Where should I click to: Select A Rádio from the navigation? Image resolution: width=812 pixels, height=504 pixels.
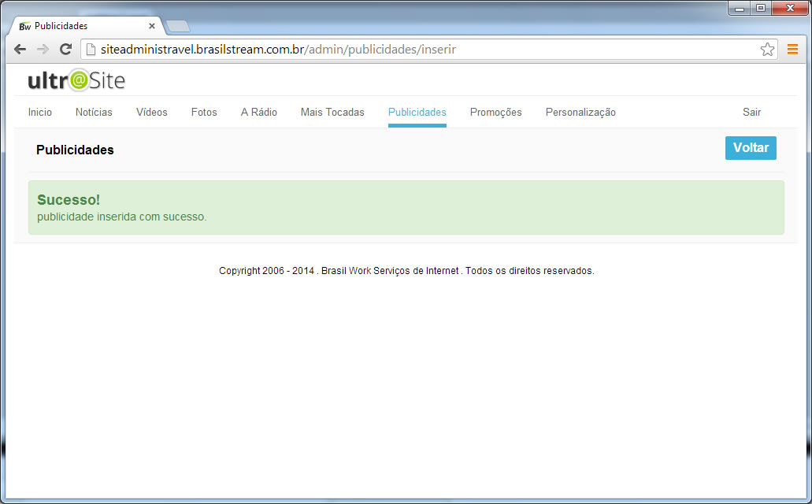tap(259, 112)
